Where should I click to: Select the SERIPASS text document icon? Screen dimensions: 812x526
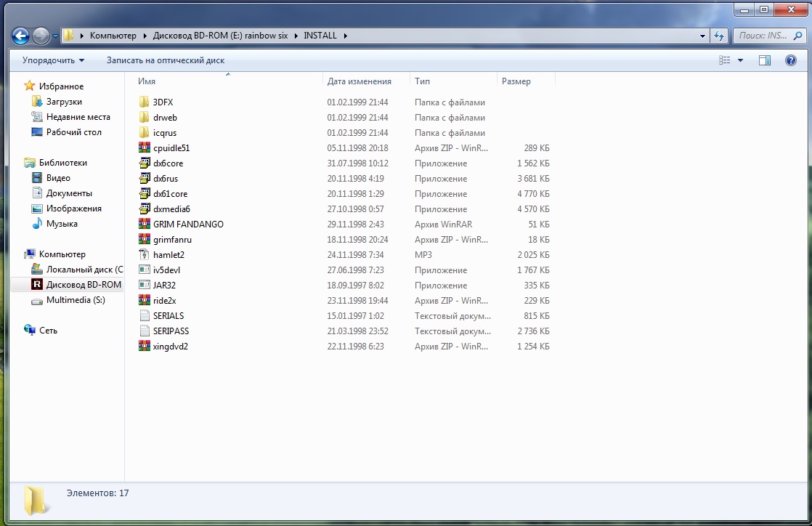tap(144, 331)
